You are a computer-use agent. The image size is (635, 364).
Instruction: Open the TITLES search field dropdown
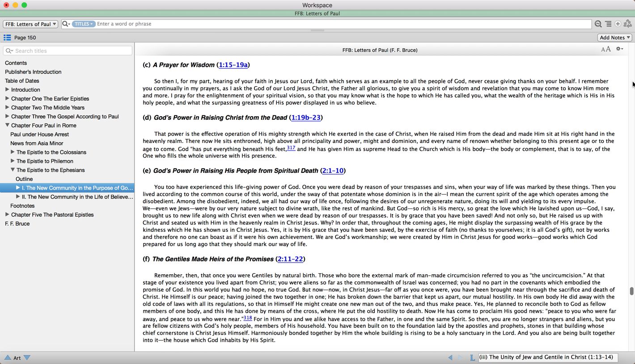pos(84,24)
